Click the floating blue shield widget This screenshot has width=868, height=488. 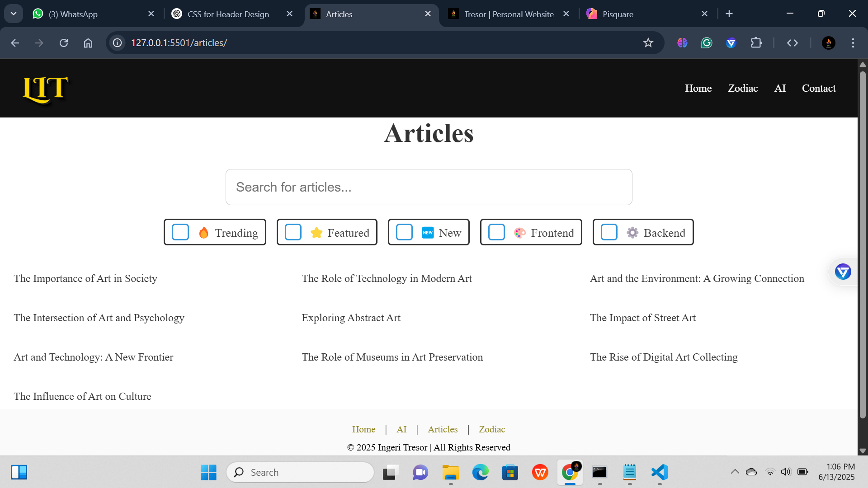pos(843,272)
